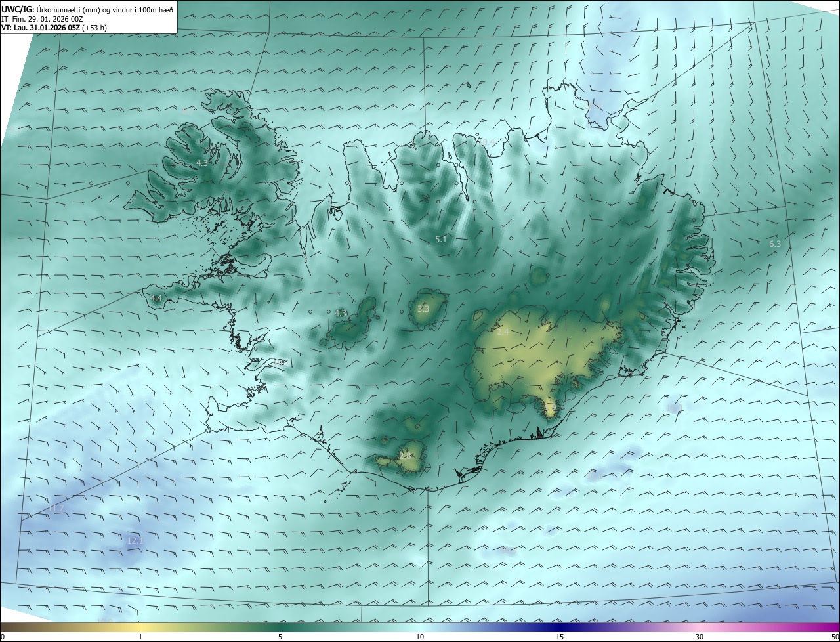This screenshot has width=840, height=642.
Task: Click the valid time line "VT: Lau. 31.01.2026 05Z"
Action: pos(42,28)
